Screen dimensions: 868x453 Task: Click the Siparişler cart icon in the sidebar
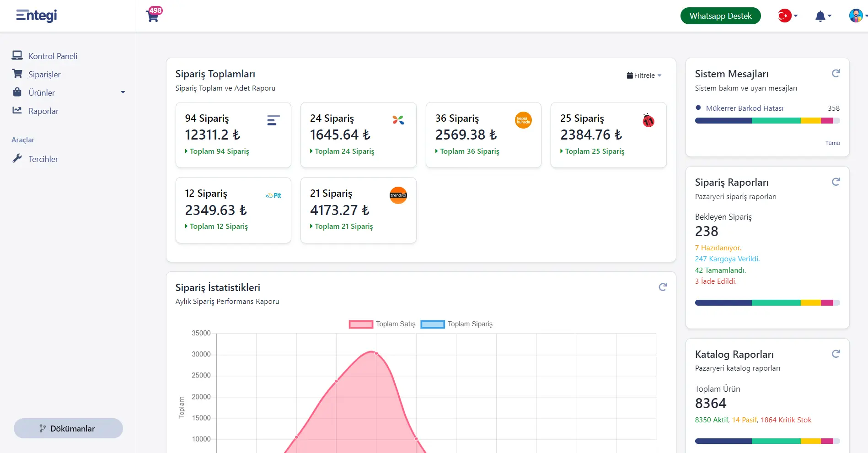(x=17, y=74)
